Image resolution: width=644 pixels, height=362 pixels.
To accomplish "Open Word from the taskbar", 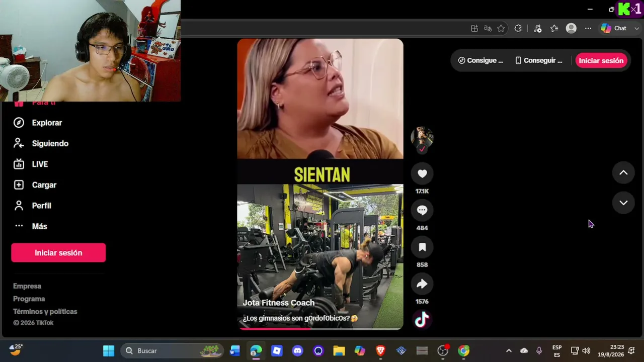I will (x=235, y=351).
